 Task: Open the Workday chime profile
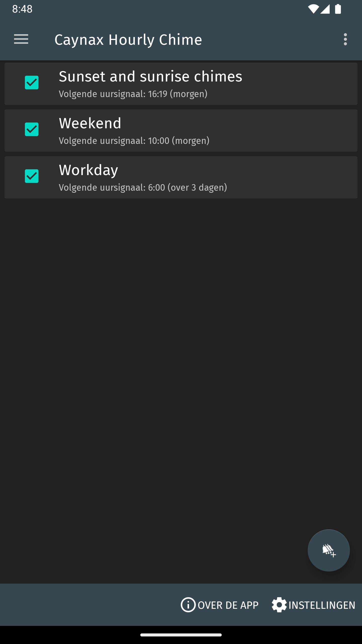pos(181,177)
